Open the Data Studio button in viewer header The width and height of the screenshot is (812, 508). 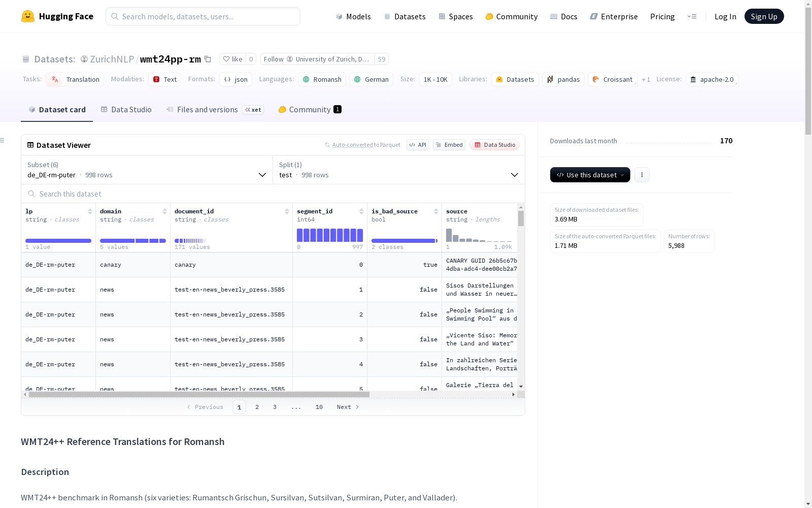[495, 145]
